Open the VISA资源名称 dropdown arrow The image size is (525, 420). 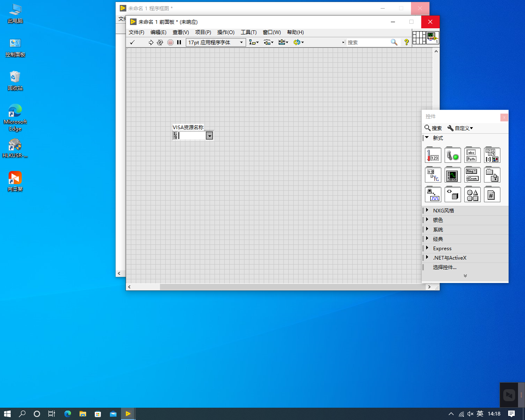[x=209, y=136]
